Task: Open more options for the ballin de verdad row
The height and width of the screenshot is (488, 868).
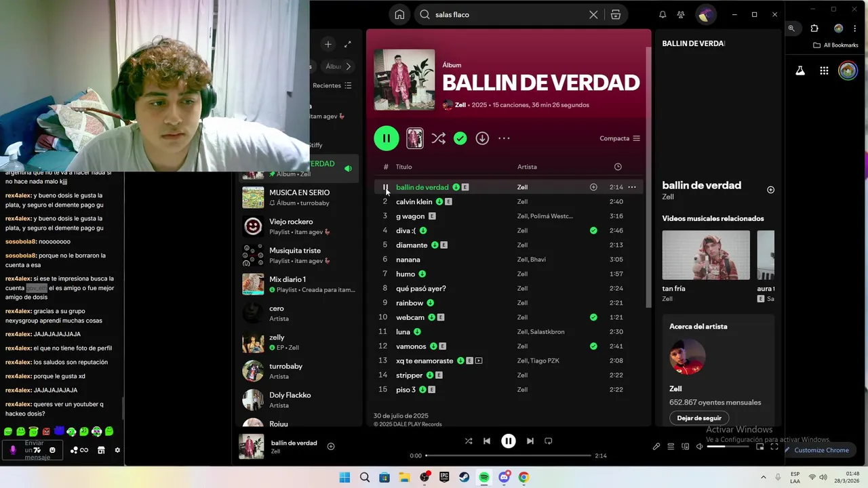Action: click(632, 187)
